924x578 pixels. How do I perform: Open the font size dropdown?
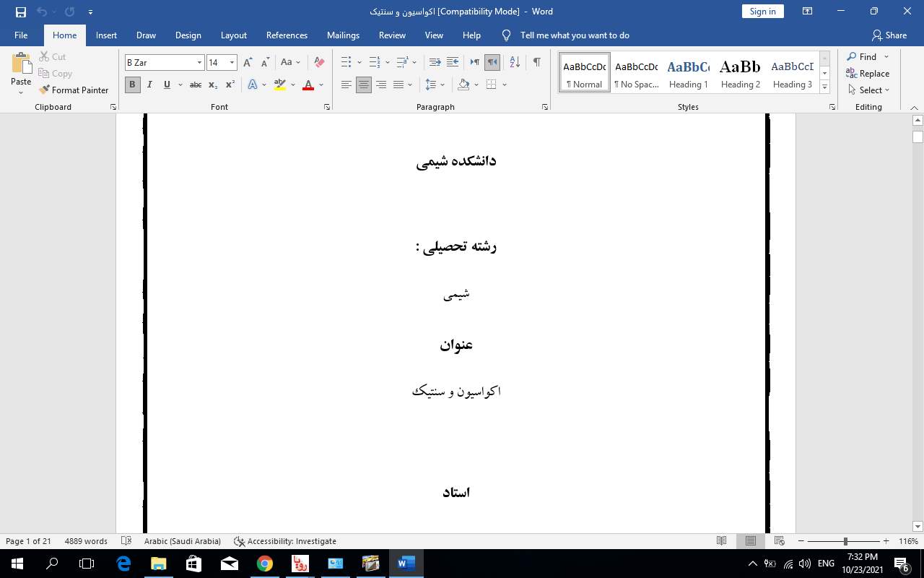[232, 63]
